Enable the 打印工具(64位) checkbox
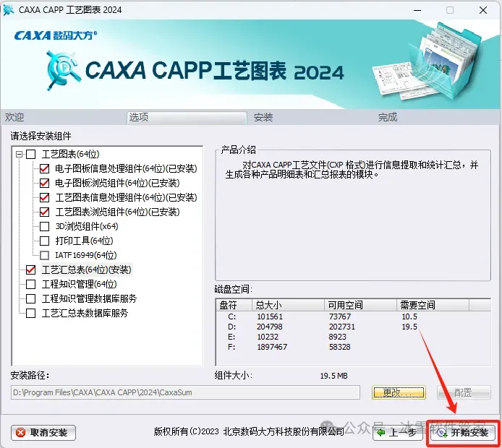 (x=45, y=241)
